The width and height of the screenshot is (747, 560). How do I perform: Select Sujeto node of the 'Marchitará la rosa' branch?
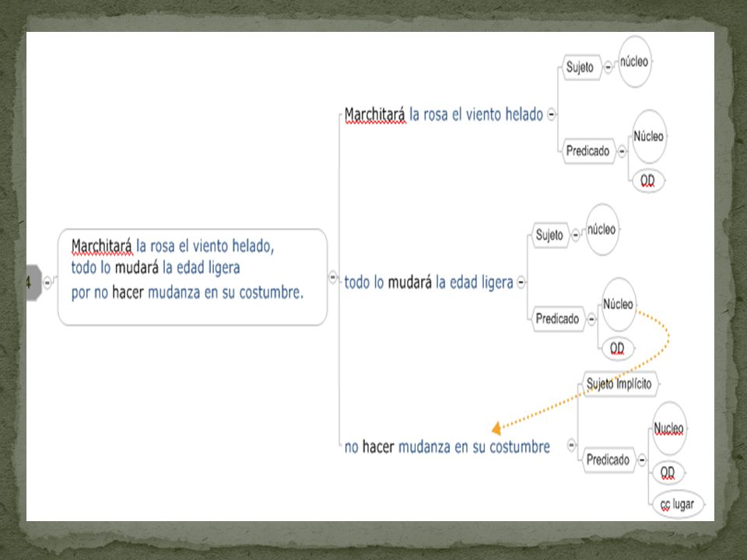pos(581,67)
